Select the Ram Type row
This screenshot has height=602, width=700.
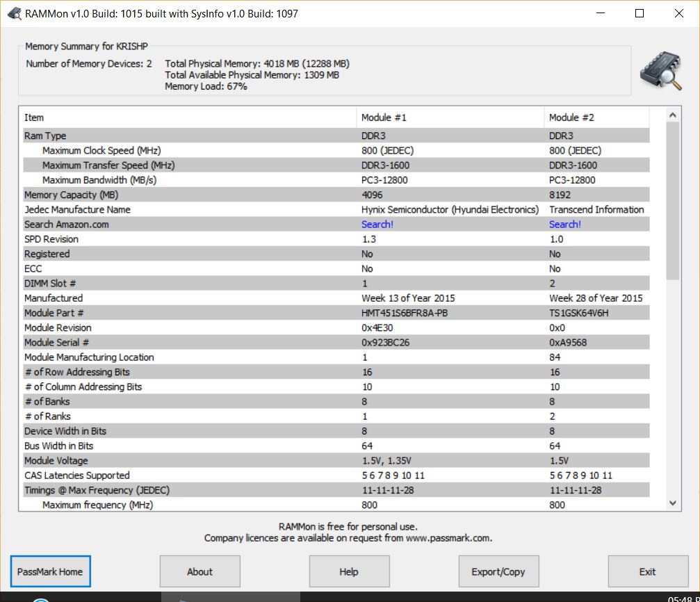click(188, 136)
